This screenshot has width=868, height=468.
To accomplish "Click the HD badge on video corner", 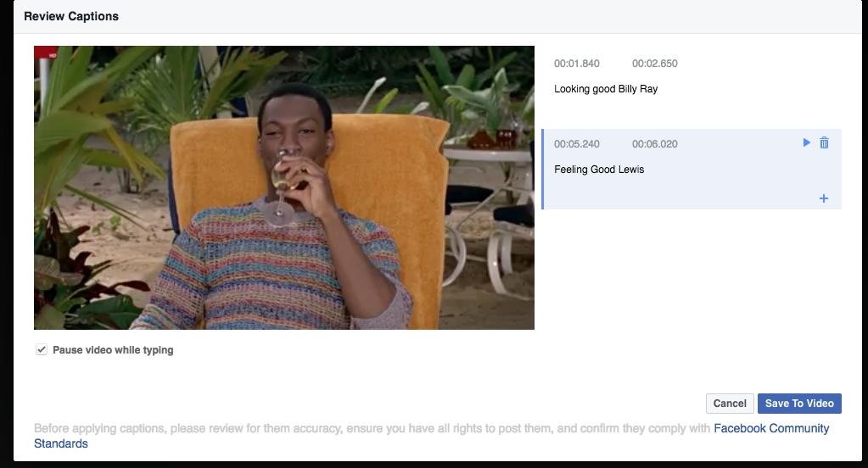I will pyautogui.click(x=53, y=55).
